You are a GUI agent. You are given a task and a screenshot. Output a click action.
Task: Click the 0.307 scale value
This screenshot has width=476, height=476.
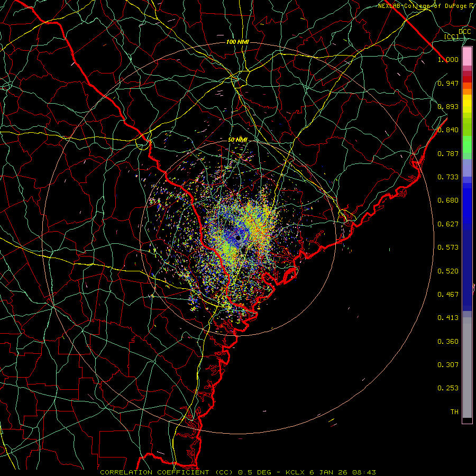click(448, 365)
